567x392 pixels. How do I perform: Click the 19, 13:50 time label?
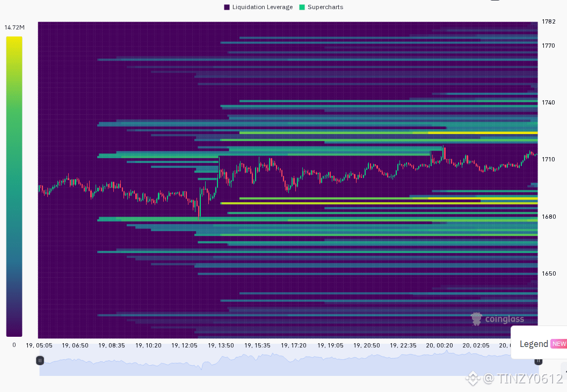pyautogui.click(x=221, y=345)
